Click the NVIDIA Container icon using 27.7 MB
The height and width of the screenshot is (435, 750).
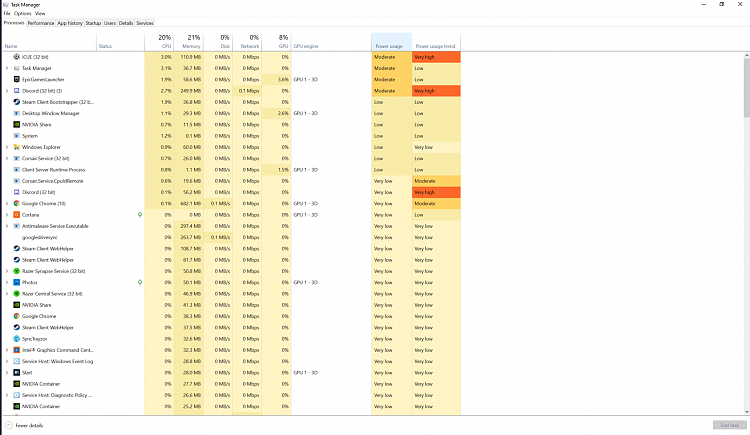point(16,384)
